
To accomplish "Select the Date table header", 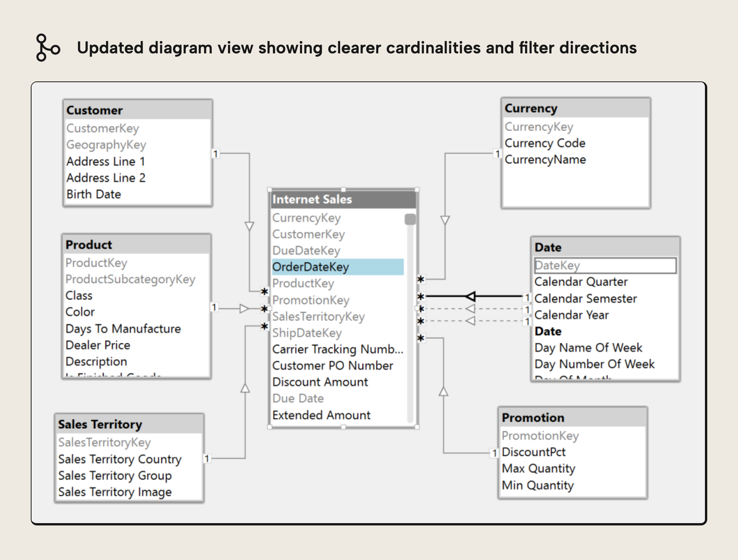I will tap(605, 247).
